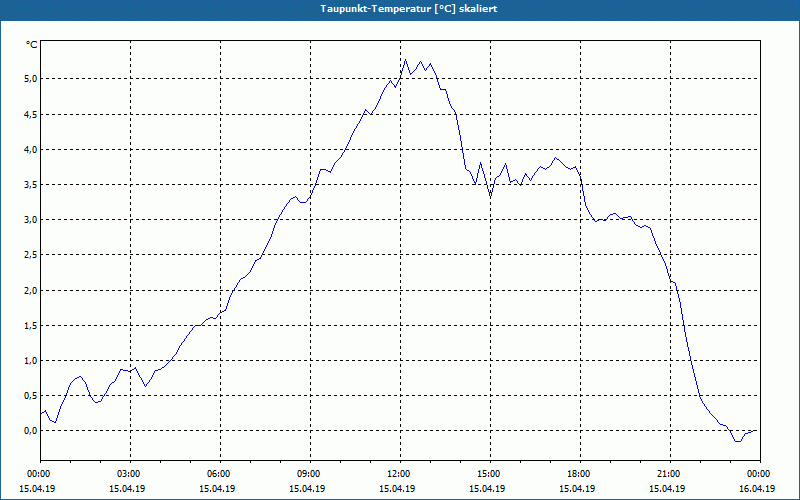This screenshot has height=500, width=800.
Task: Click the 09:00 time label
Action: (x=310, y=474)
